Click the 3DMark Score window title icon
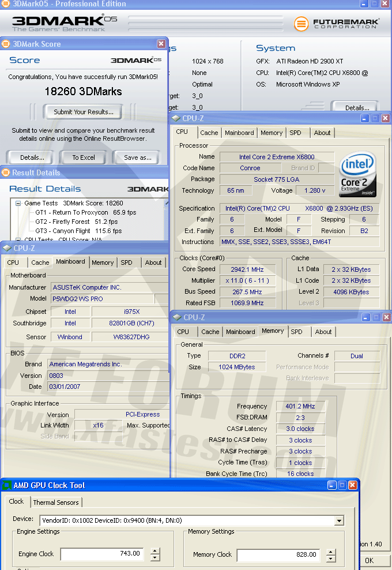The height and width of the screenshot is (570, 392). (6, 44)
